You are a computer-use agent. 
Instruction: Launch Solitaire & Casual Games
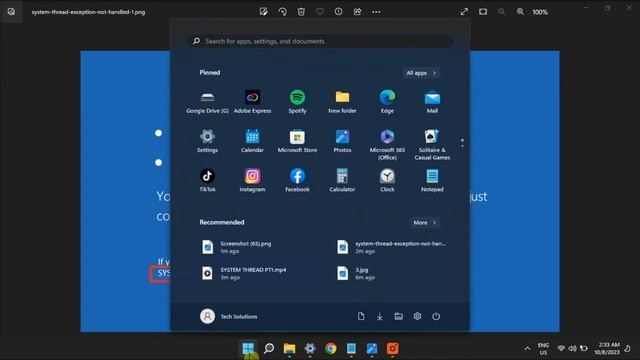[x=432, y=144]
